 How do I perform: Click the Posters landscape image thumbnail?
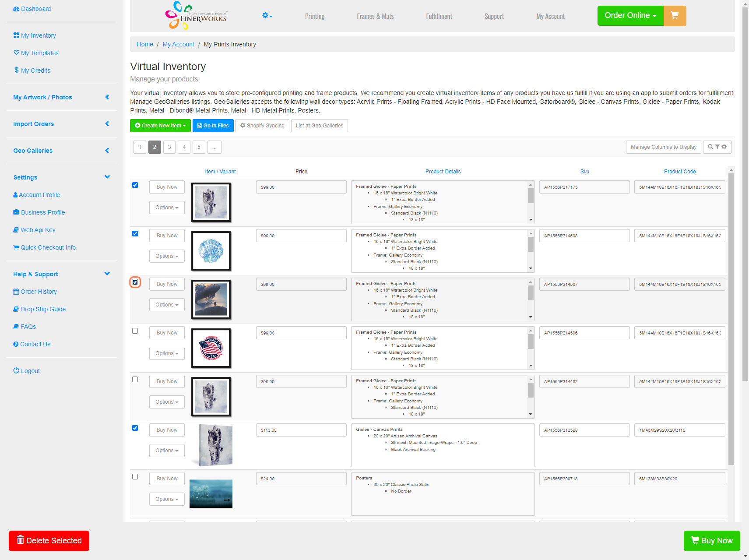[211, 494]
